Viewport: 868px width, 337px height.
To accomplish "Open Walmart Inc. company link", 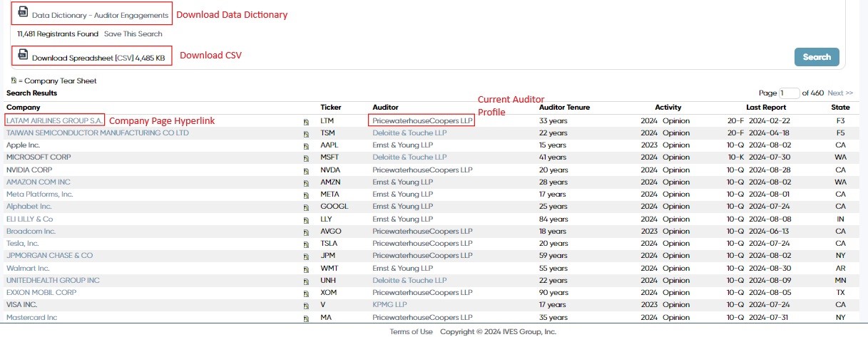I will pyautogui.click(x=29, y=268).
